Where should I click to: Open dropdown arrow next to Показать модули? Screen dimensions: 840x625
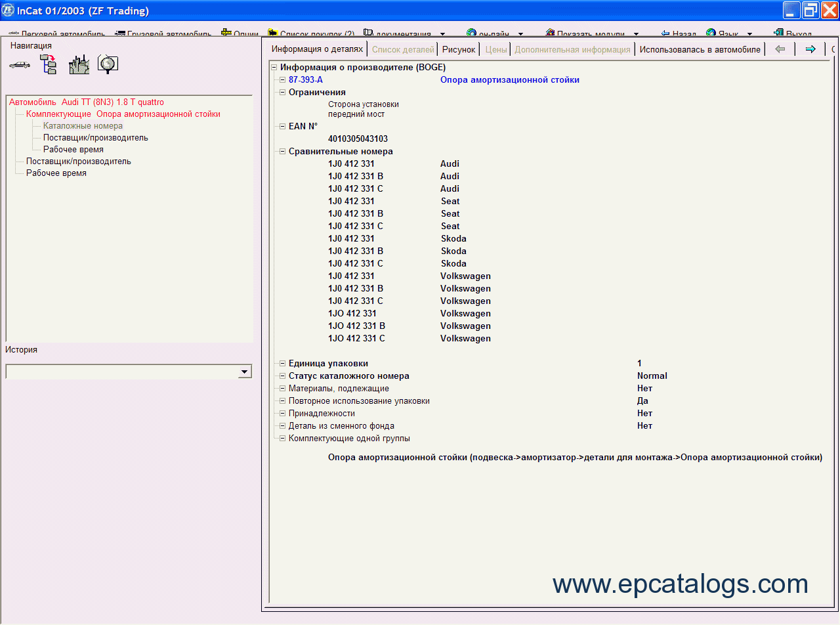(636, 34)
